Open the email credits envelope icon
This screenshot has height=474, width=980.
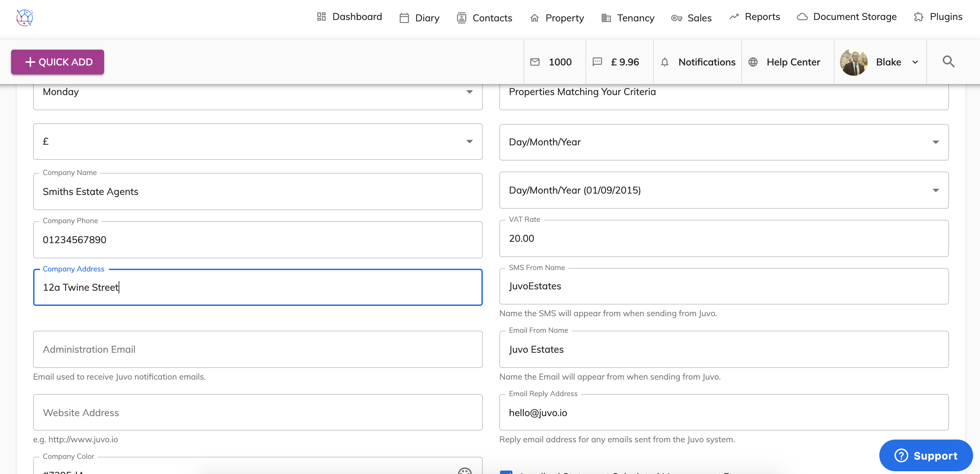(x=535, y=62)
